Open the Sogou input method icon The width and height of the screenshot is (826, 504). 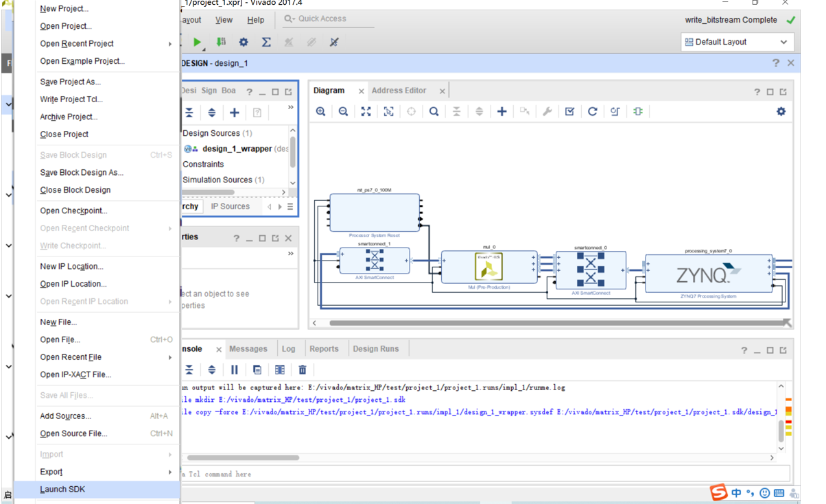point(718,492)
